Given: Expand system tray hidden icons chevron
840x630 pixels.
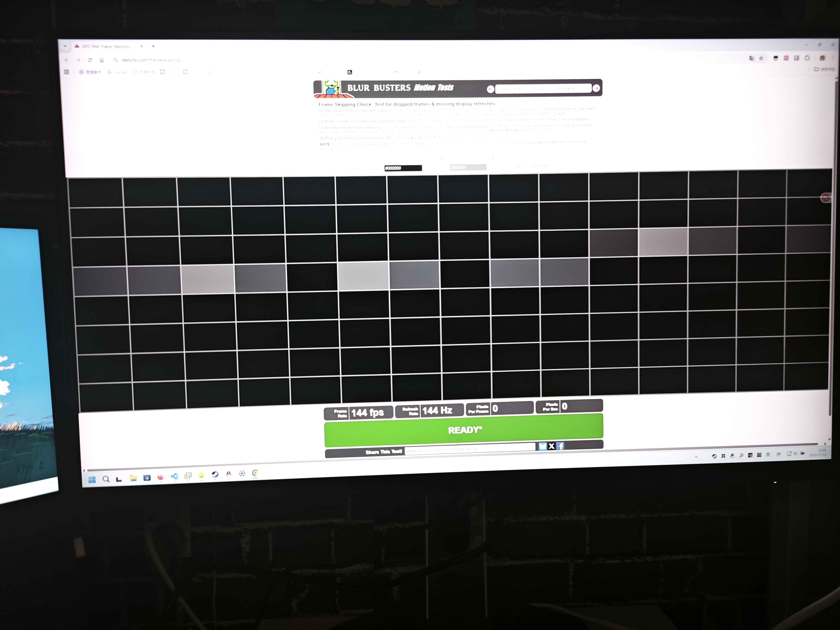Looking at the screenshot, I should click(x=696, y=457).
